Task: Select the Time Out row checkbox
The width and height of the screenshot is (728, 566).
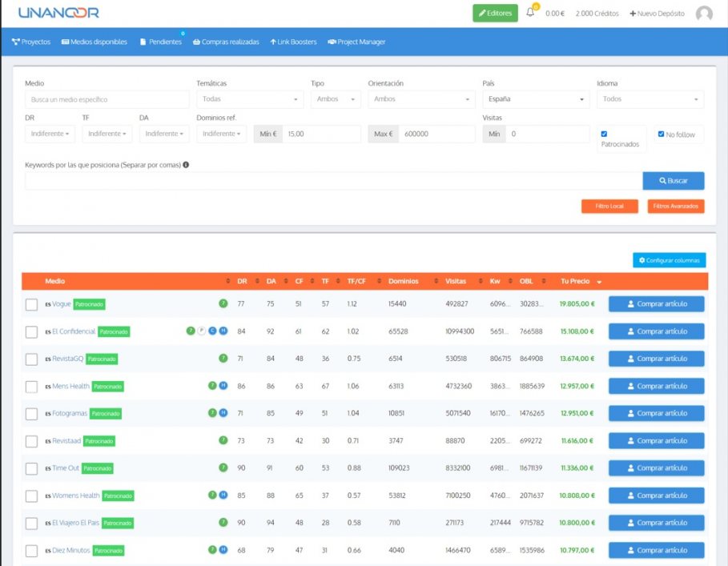Action: (31, 469)
